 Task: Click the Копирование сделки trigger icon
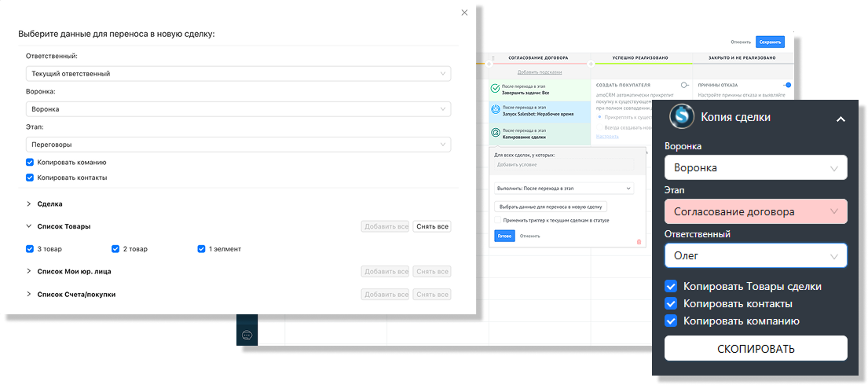(x=496, y=133)
